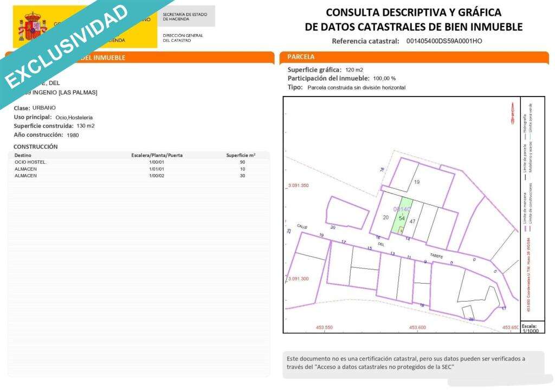This screenshot has height=392, width=555.
Task: Click the 'CALLE' street label on map
Action: click(302, 227)
